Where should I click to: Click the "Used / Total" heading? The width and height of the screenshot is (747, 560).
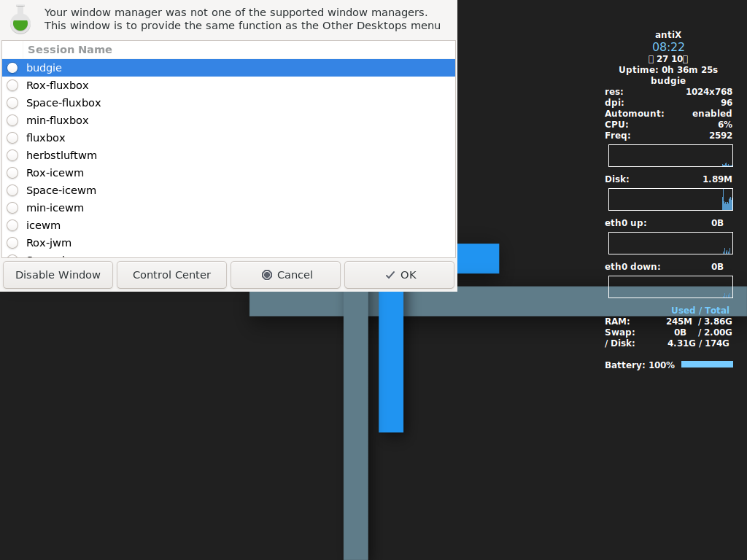coord(700,311)
